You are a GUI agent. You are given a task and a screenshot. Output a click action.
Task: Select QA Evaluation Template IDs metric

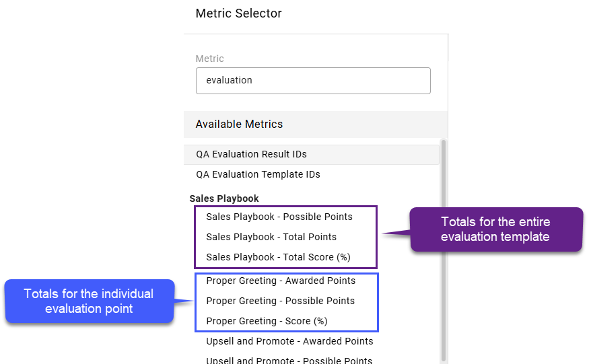312,174
